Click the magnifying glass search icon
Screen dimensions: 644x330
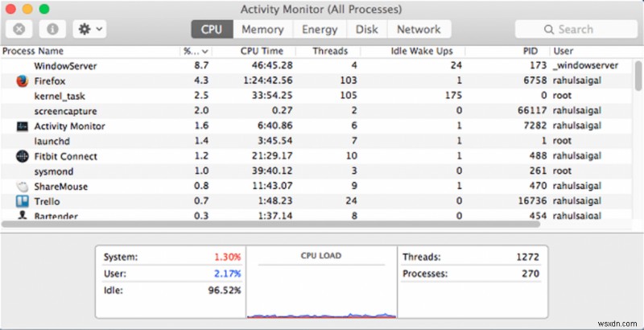click(x=549, y=30)
